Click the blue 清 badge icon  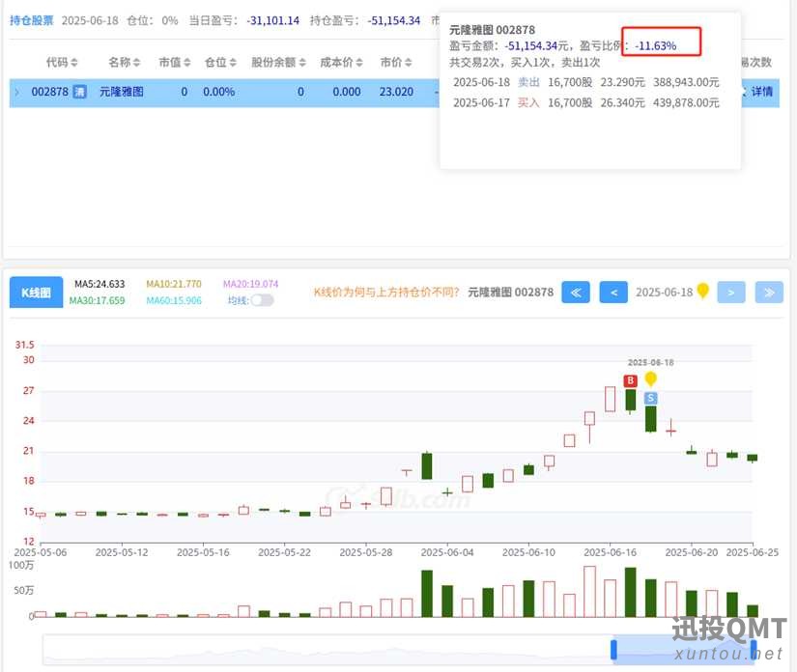pos(80,92)
